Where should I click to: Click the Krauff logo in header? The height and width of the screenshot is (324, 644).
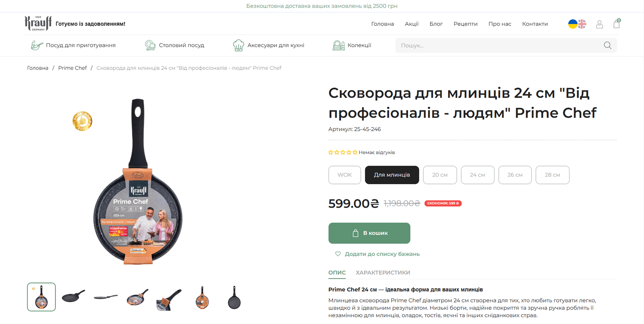(x=38, y=24)
